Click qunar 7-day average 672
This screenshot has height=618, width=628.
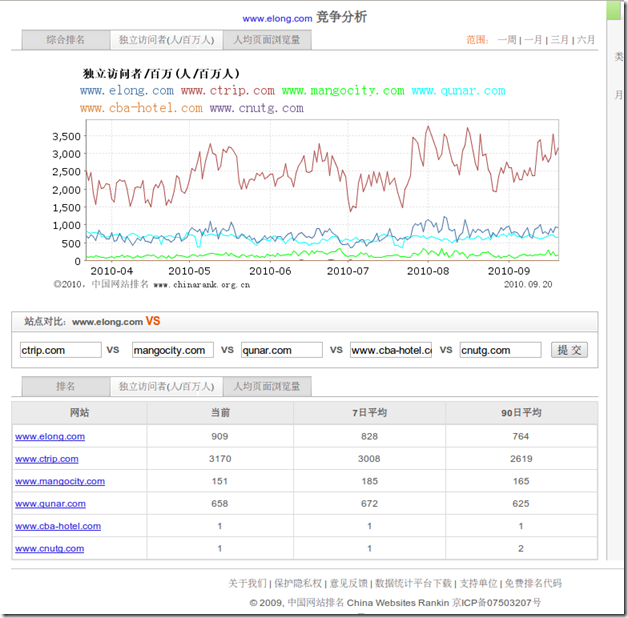(x=369, y=503)
